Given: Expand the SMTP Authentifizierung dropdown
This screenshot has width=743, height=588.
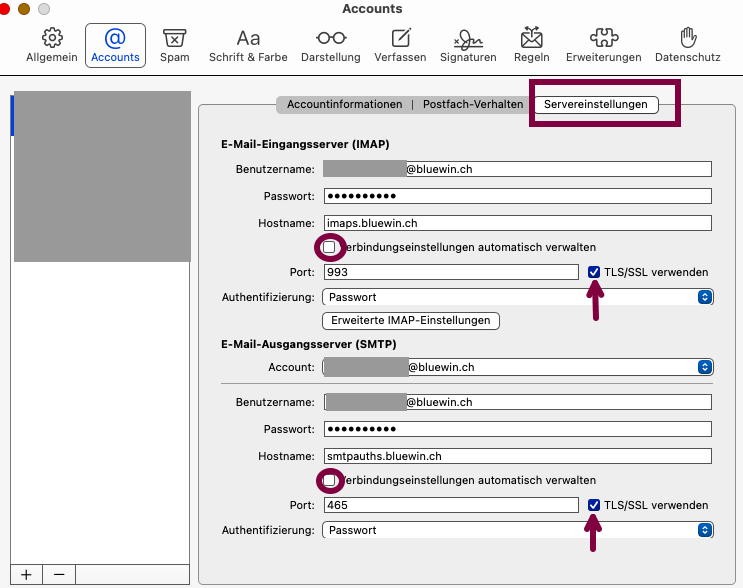Looking at the screenshot, I should pos(517,530).
